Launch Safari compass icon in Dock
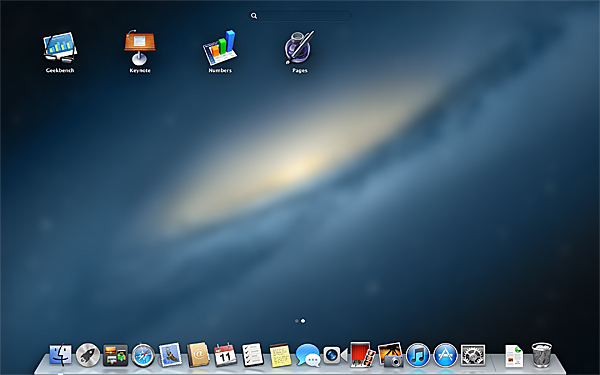 coord(143,355)
